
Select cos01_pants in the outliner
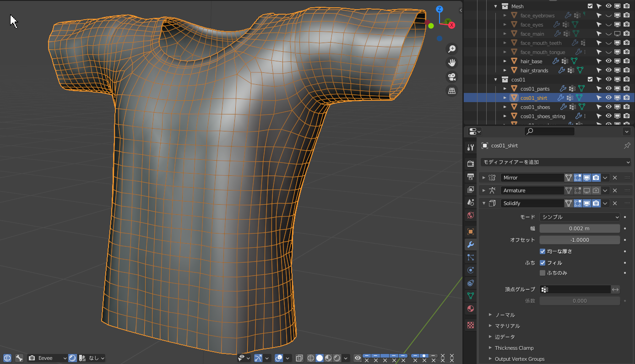535,89
